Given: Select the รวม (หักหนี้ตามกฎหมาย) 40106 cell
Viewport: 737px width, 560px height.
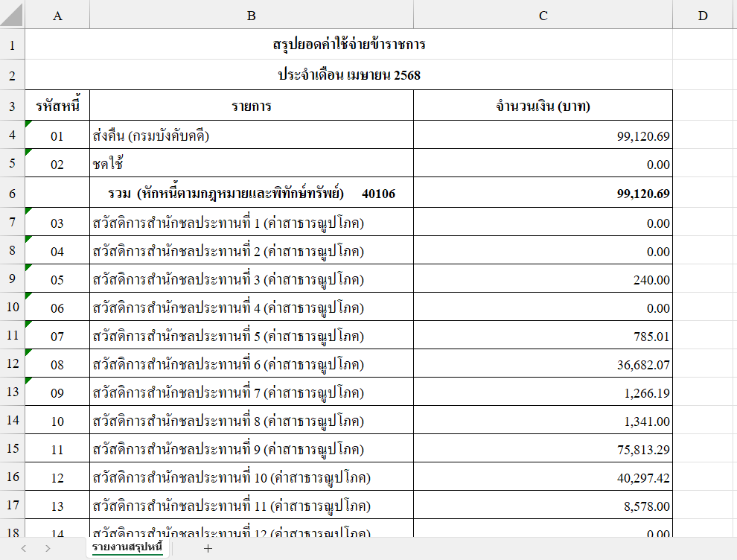Looking at the screenshot, I should 252,193.
